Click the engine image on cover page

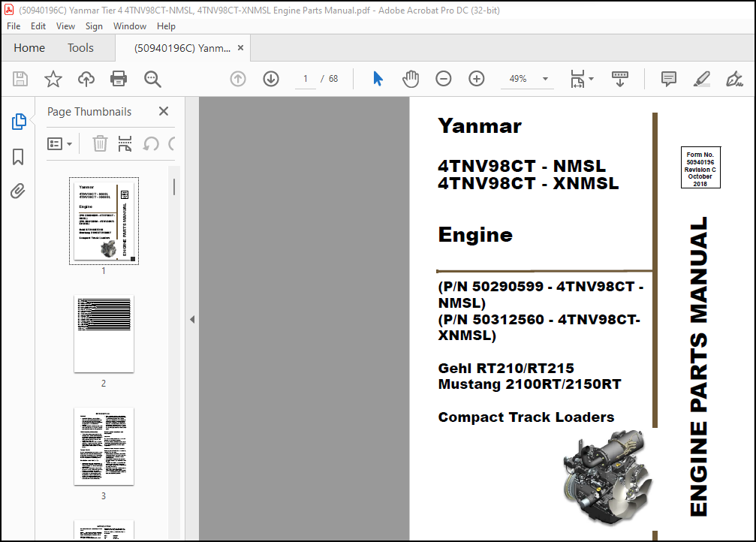pyautogui.click(x=607, y=477)
